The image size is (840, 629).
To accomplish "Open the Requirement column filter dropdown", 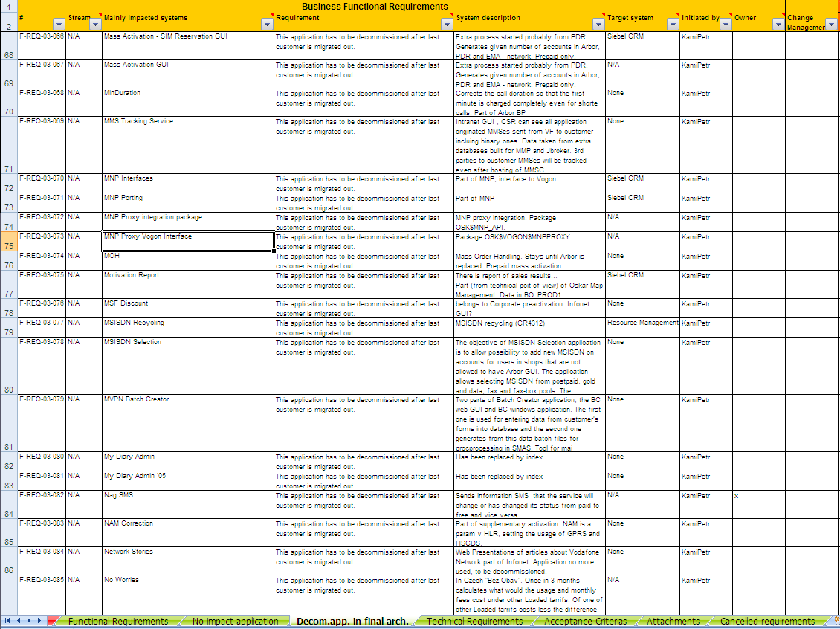I will 447,25.
